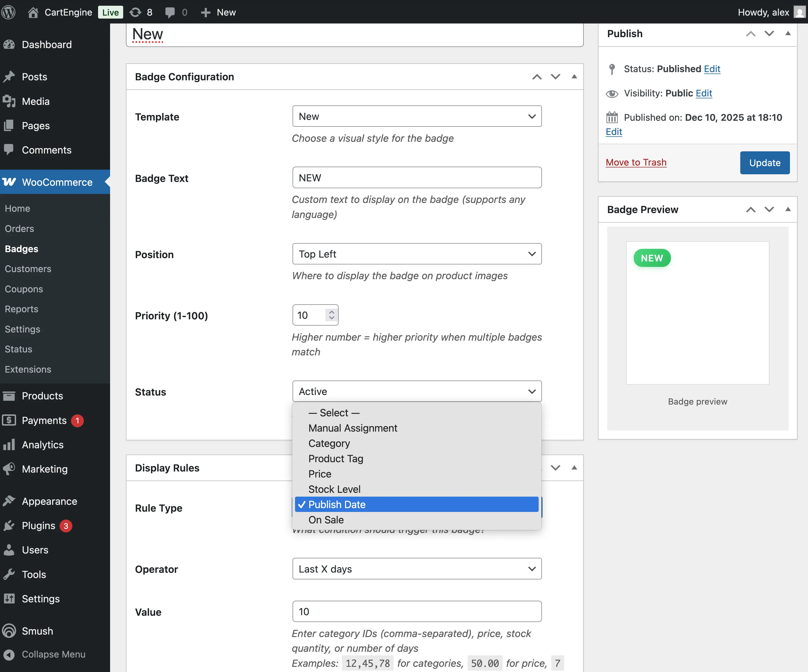Open the Analytics bar chart icon

coord(9,444)
